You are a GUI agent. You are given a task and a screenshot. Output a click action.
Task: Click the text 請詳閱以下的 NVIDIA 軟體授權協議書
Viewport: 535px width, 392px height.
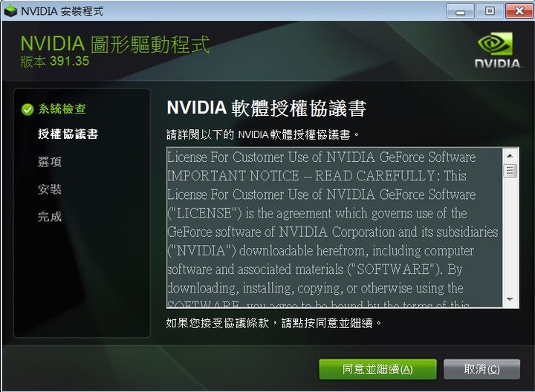click(263, 134)
